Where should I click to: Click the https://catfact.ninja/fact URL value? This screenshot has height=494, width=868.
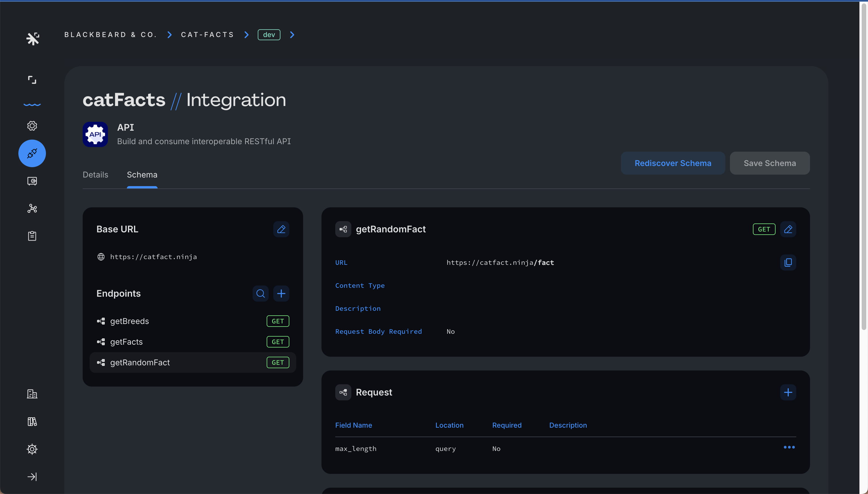pyautogui.click(x=500, y=263)
